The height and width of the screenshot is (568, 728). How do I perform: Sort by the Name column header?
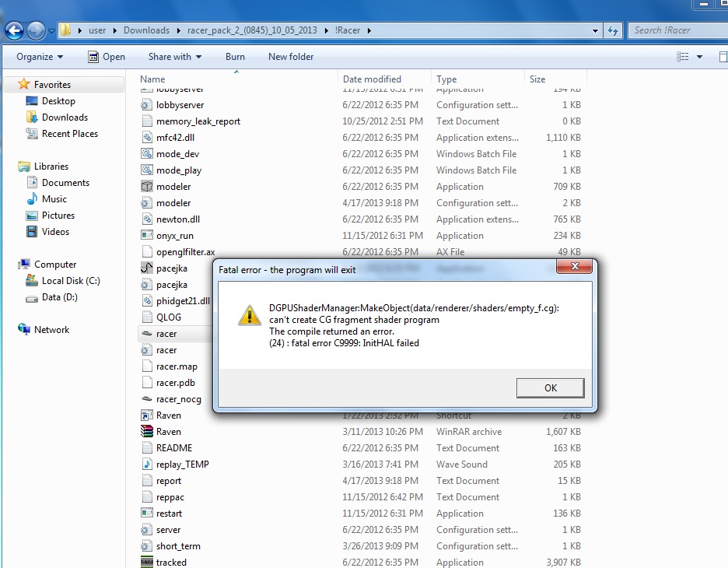[x=152, y=79]
